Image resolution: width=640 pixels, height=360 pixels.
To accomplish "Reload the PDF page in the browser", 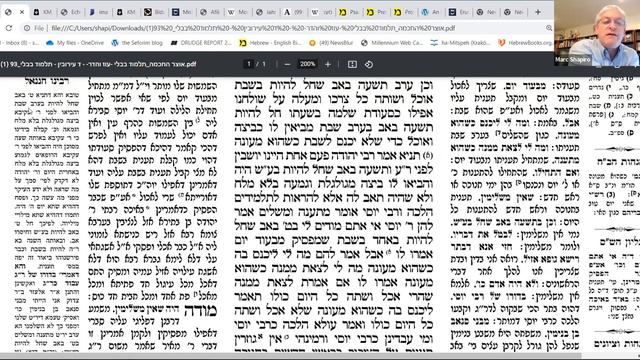I will pyautogui.click(x=9, y=28).
